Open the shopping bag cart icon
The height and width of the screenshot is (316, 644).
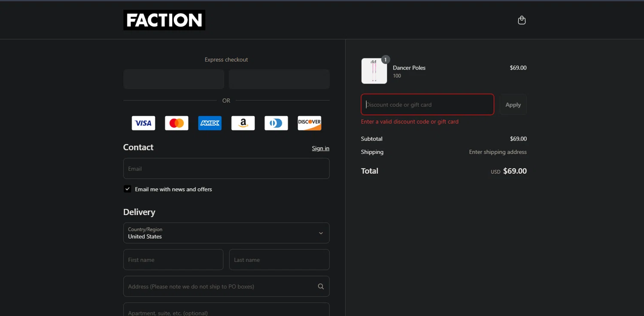tap(522, 20)
